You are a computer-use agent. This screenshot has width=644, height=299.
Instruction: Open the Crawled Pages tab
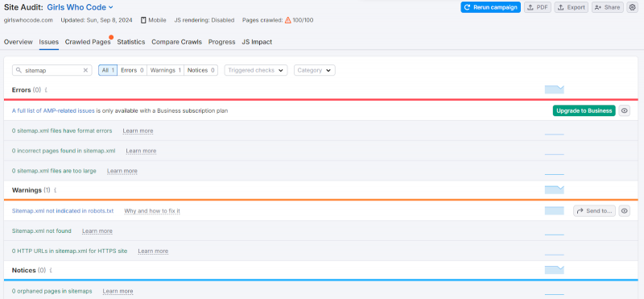88,42
